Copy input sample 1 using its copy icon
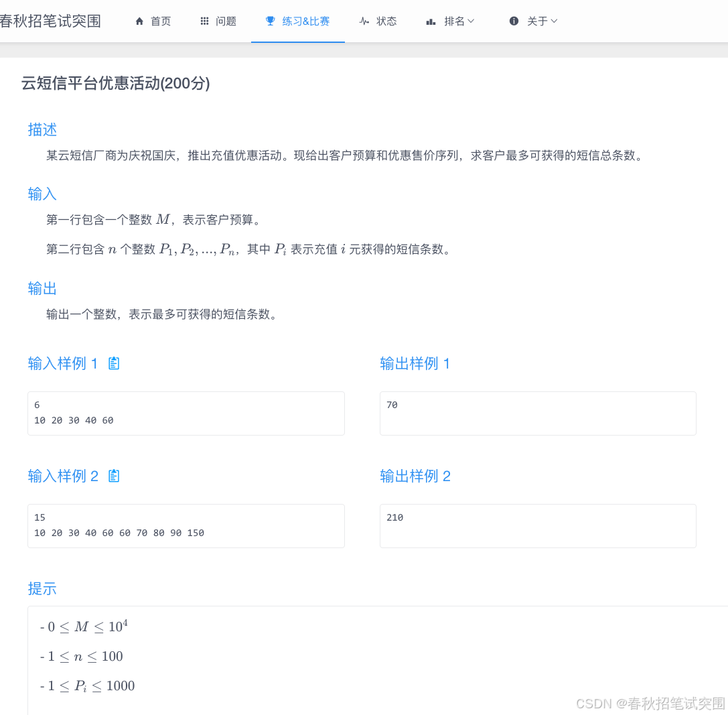Viewport: 728px width, 715px height. [113, 363]
